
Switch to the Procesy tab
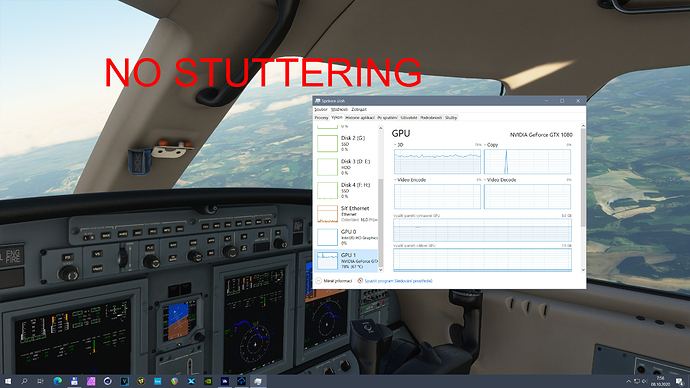click(x=321, y=118)
